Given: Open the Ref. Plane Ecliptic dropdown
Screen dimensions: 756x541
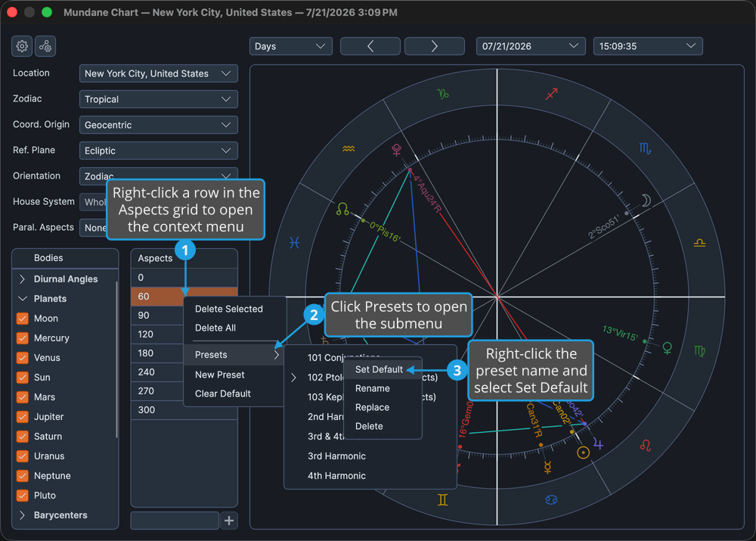Looking at the screenshot, I should tap(158, 151).
